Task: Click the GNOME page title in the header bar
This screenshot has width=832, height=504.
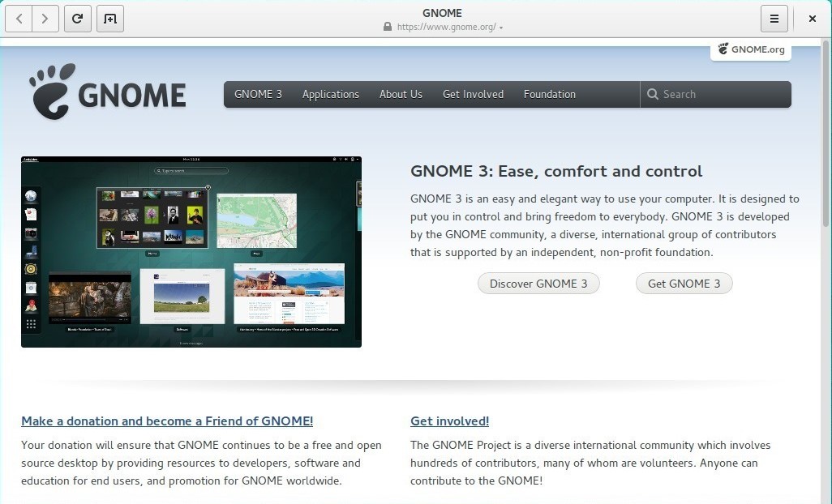Action: (x=442, y=13)
